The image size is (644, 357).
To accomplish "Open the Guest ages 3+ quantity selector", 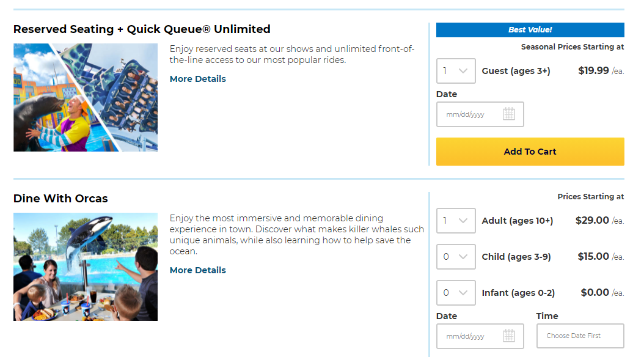I will [455, 71].
